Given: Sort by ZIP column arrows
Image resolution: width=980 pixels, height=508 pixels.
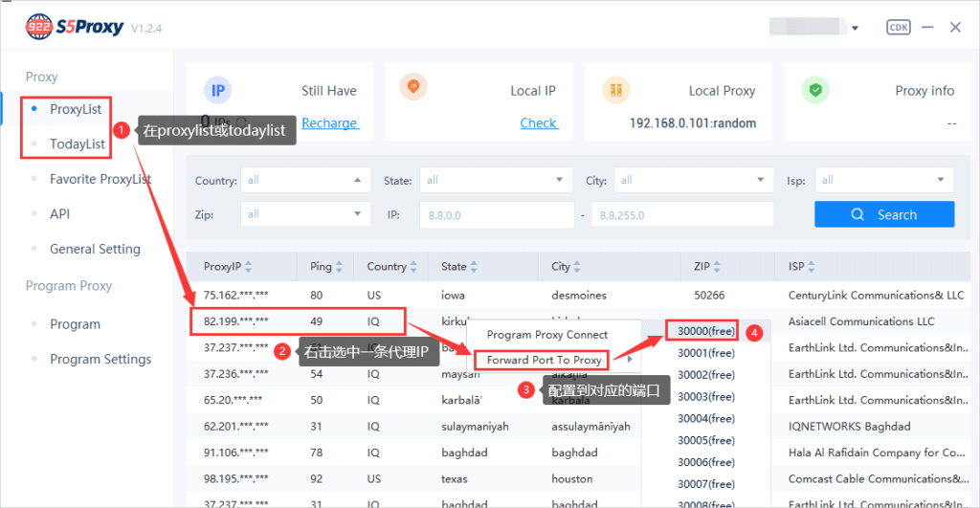Looking at the screenshot, I should tap(717, 267).
